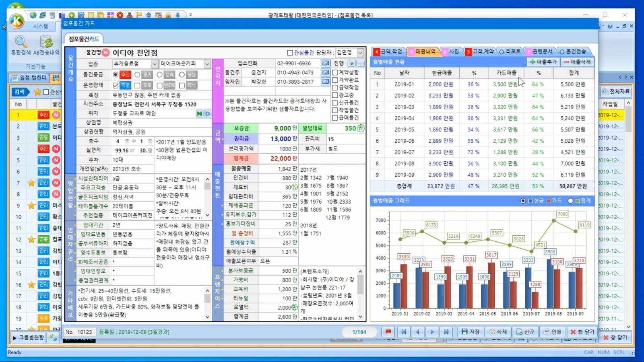This screenshot has width=644, height=362.
Task: Expand the 휴게음료점 업종 dropdown
Action: 155,64
